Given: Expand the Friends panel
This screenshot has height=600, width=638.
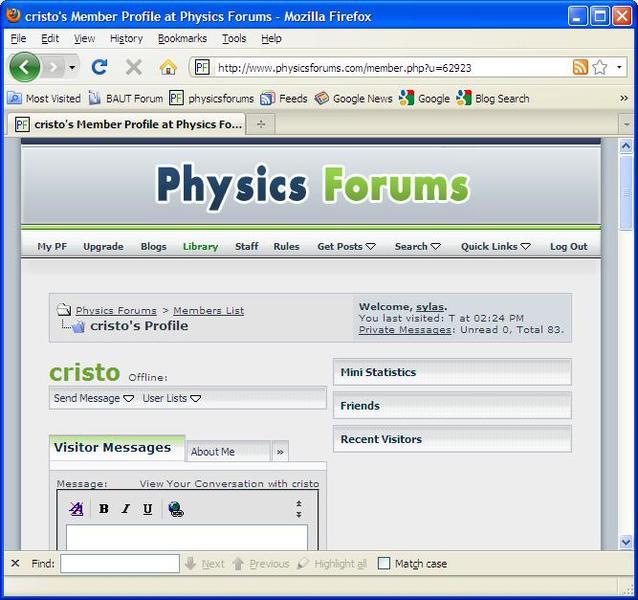Looking at the screenshot, I should click(452, 406).
